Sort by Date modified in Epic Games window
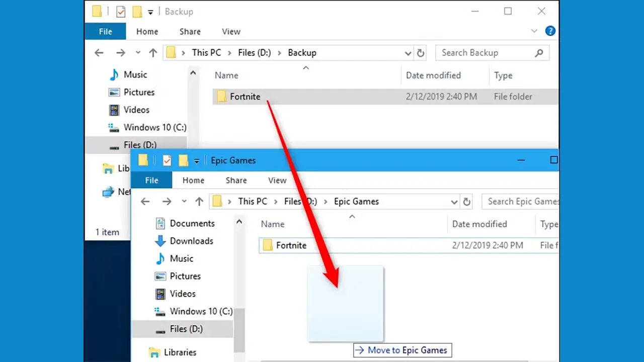This screenshot has width=644, height=362. (479, 224)
